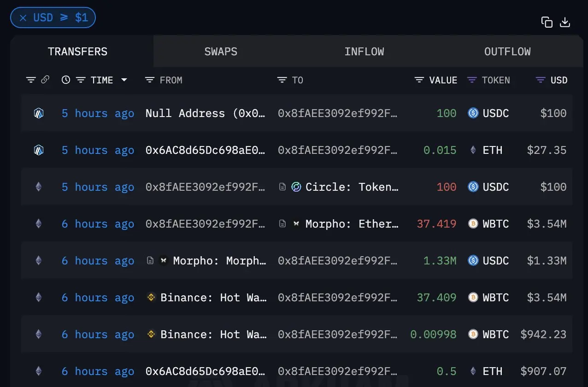This screenshot has width=588, height=387.
Task: Open the Morpho: Ether... recipient link
Action: click(352, 224)
